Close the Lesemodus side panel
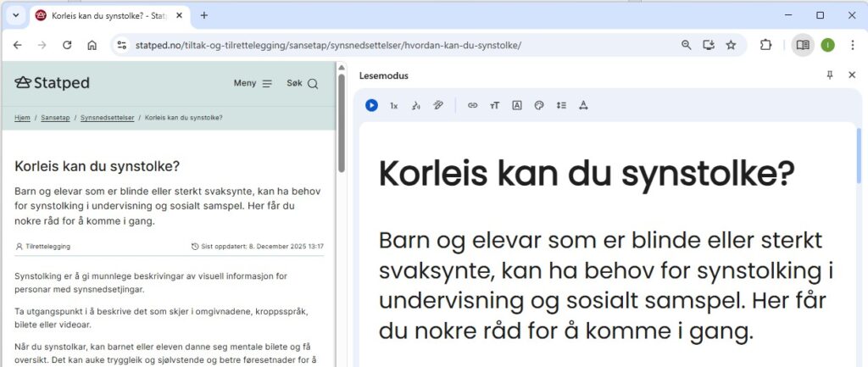The height and width of the screenshot is (367, 868). click(x=852, y=75)
